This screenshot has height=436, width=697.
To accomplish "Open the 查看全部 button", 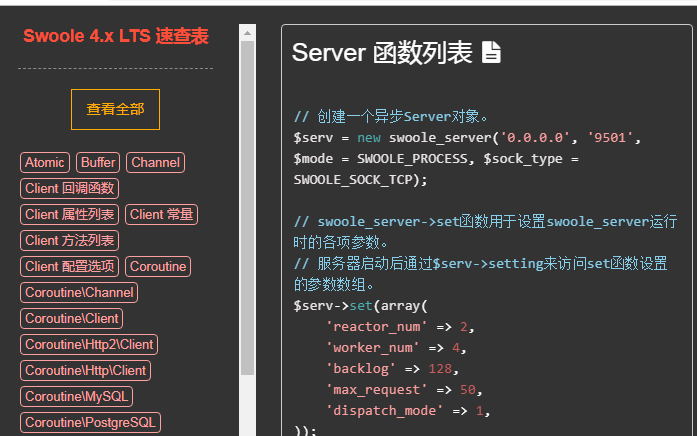I will point(115,109).
